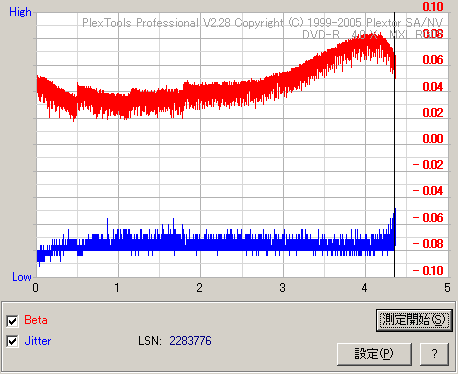Open help with the ? button
This screenshot has width=458, height=374.
click(434, 354)
